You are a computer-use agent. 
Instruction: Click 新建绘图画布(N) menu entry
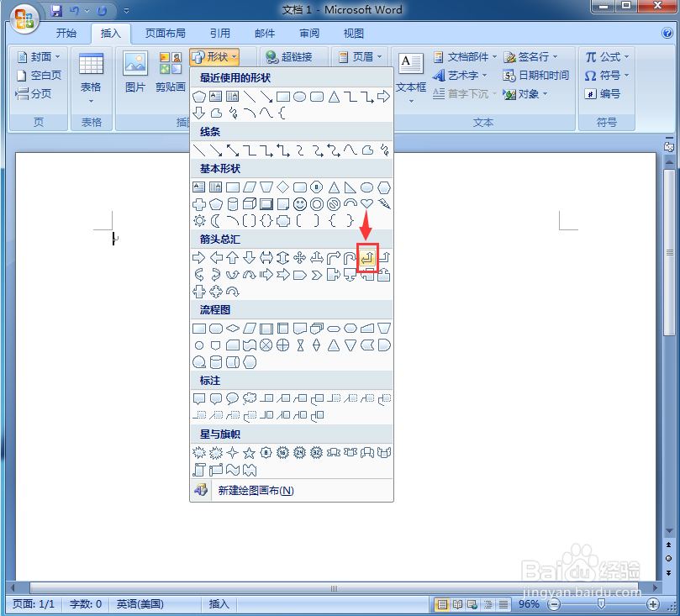pyautogui.click(x=292, y=490)
